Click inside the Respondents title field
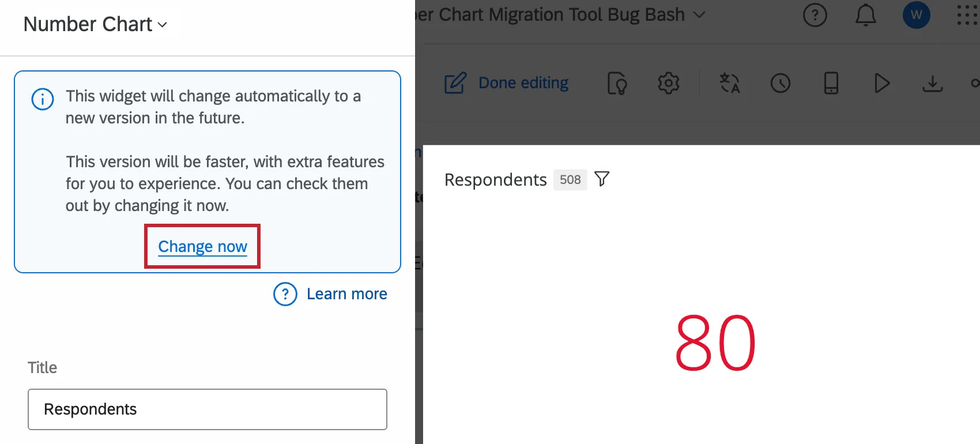Image resolution: width=980 pixels, height=444 pixels. coord(207,409)
